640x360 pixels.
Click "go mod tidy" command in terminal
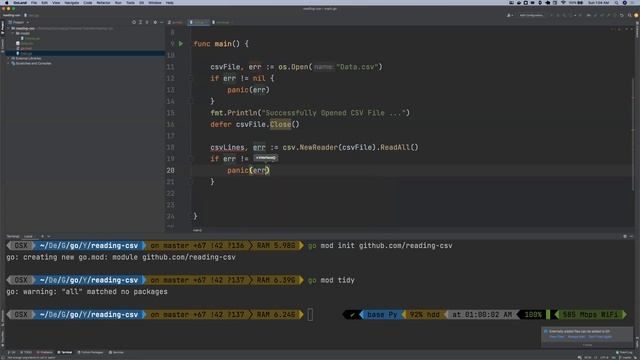coord(331,280)
